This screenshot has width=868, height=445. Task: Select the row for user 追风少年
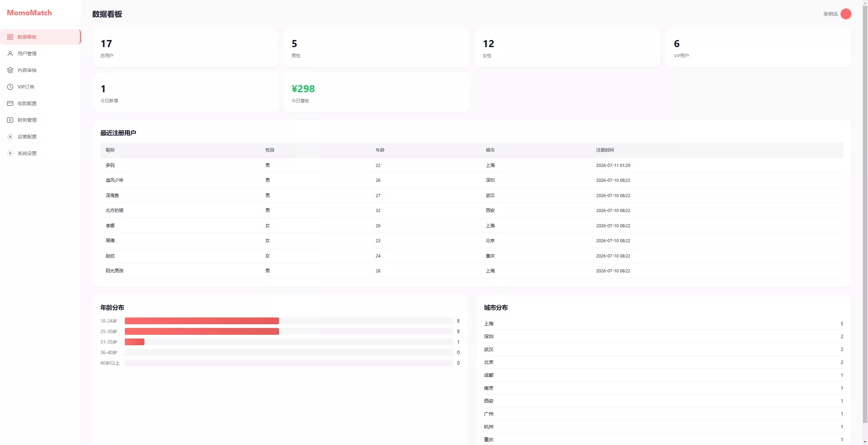click(472, 180)
